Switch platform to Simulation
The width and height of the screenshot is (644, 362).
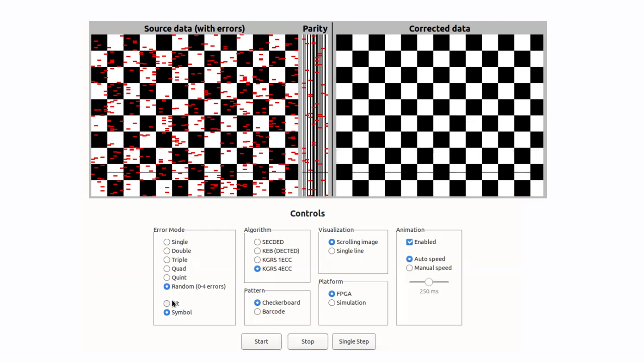pyautogui.click(x=332, y=303)
